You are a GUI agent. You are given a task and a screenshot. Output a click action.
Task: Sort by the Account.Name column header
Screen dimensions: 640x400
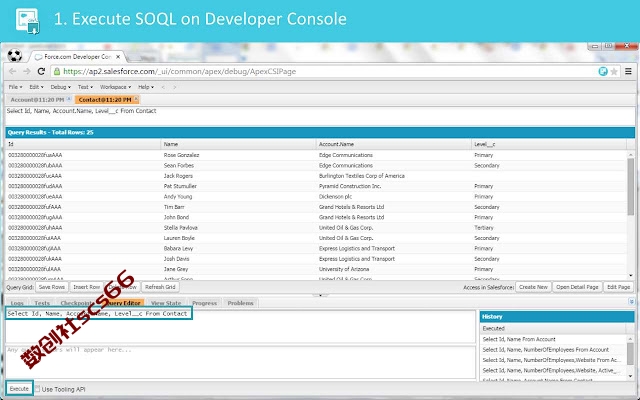pos(394,144)
